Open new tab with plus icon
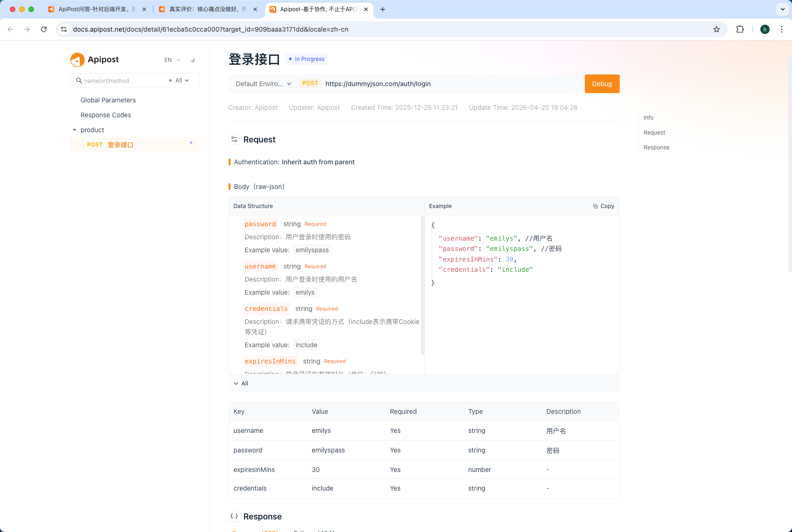 click(x=383, y=9)
